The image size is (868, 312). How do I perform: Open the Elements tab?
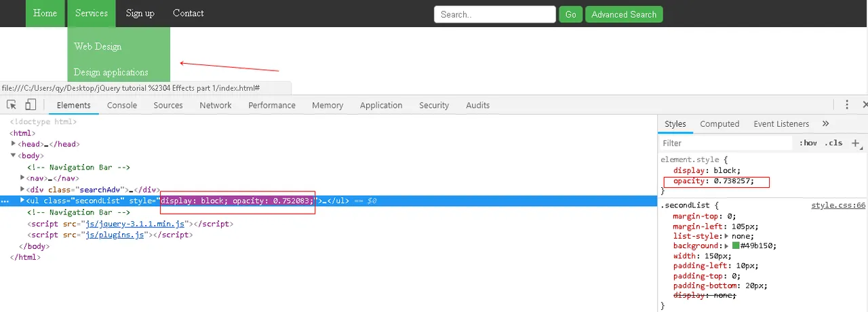point(73,105)
